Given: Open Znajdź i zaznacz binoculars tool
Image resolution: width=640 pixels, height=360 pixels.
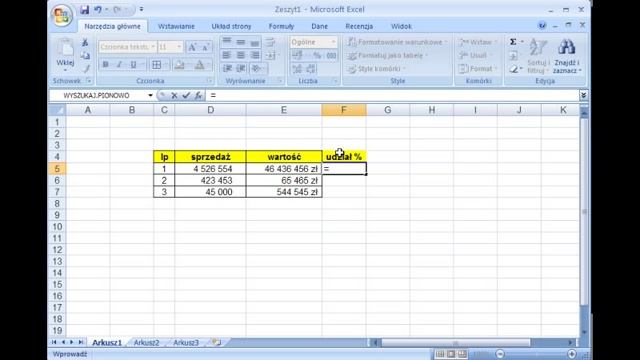Looking at the screenshot, I should tap(567, 47).
